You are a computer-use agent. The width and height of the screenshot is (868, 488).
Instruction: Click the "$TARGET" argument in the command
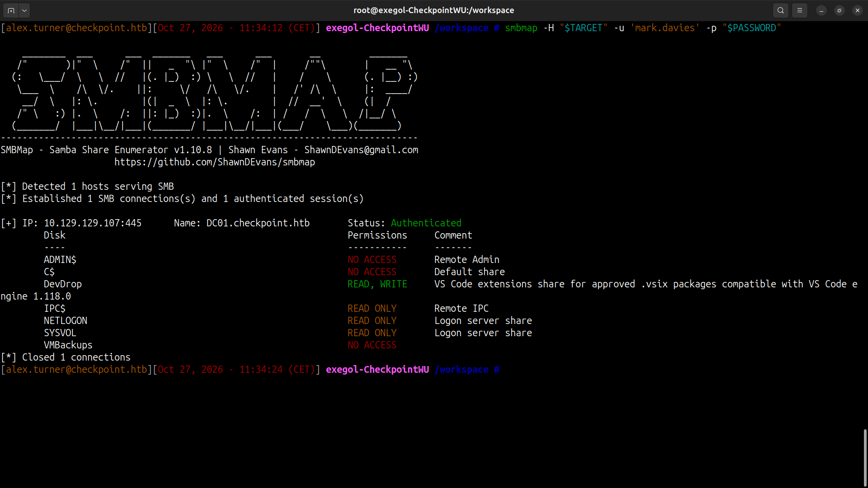(584, 28)
